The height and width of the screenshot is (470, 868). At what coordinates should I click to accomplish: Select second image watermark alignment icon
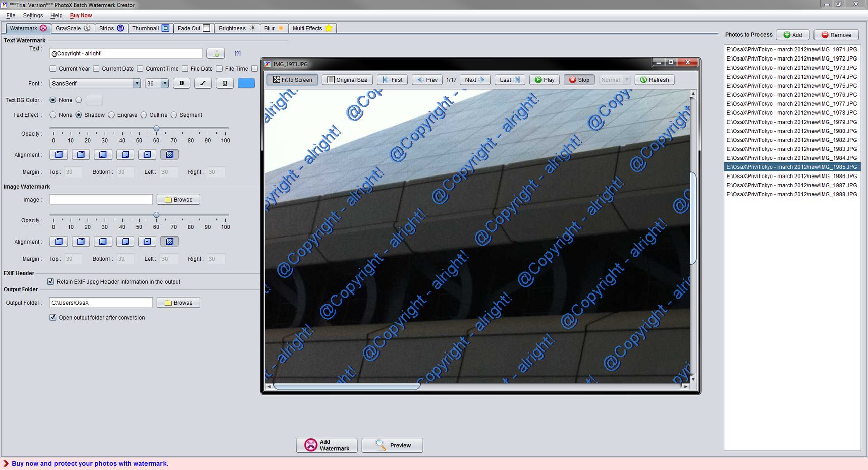(x=81, y=242)
